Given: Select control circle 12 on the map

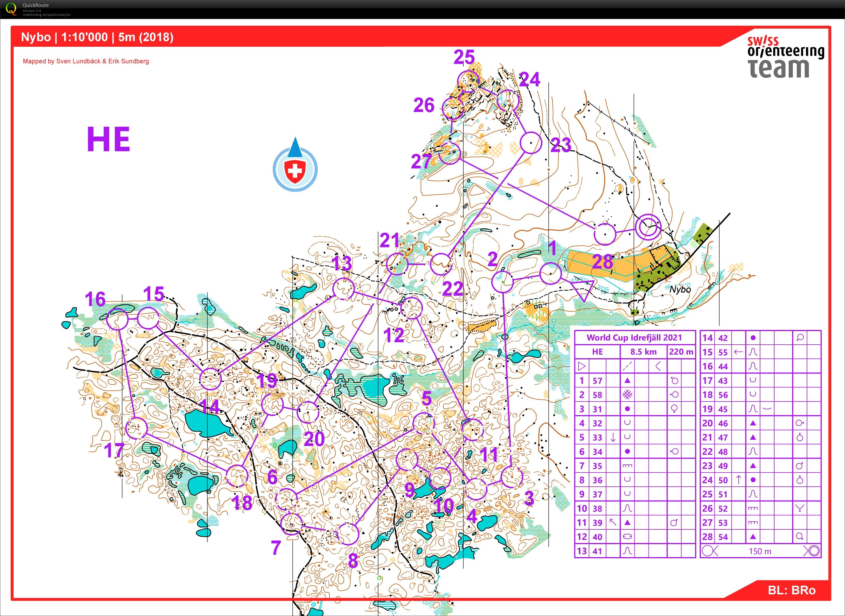Looking at the screenshot, I should tap(411, 308).
